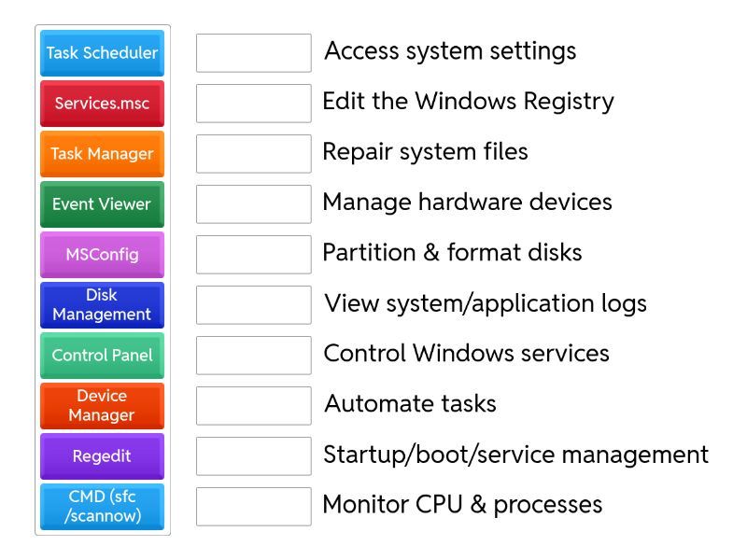Select the blank box for Manage hardware devices
Viewport: 747px width, 560px height.
253,204
